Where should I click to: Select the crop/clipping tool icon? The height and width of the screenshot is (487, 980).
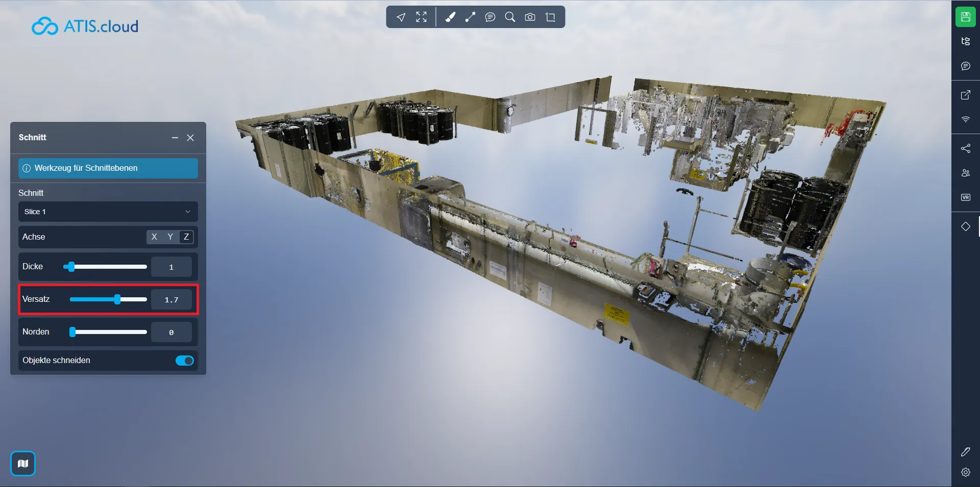[550, 17]
